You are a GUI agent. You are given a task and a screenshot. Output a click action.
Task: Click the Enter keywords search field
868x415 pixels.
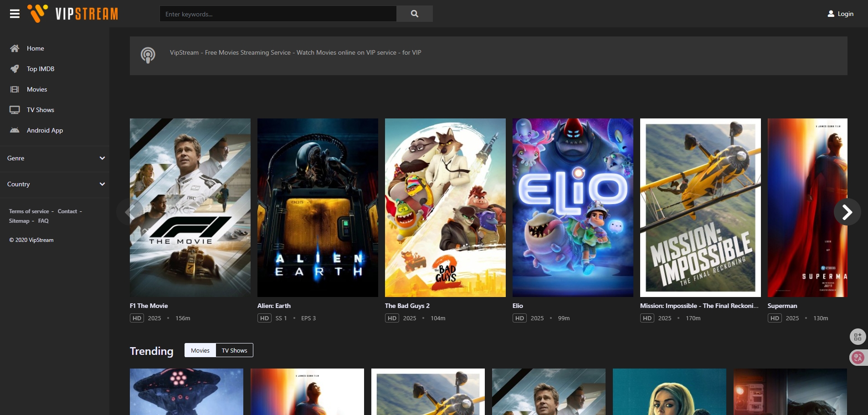tap(278, 14)
